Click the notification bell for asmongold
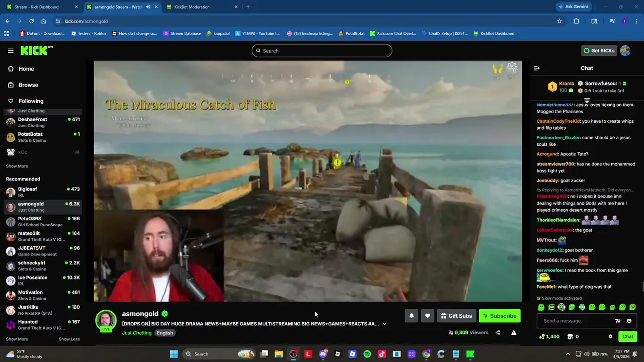 point(411,316)
